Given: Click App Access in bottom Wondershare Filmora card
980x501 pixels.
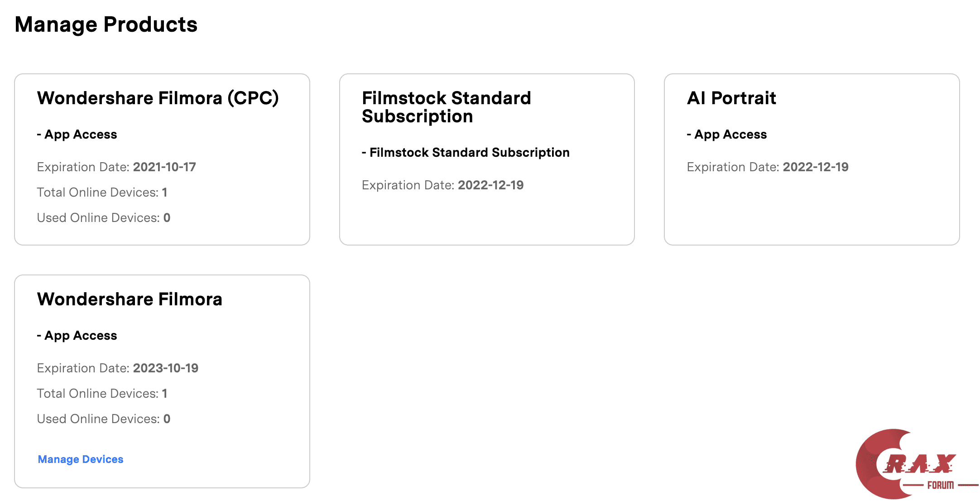Looking at the screenshot, I should [77, 336].
